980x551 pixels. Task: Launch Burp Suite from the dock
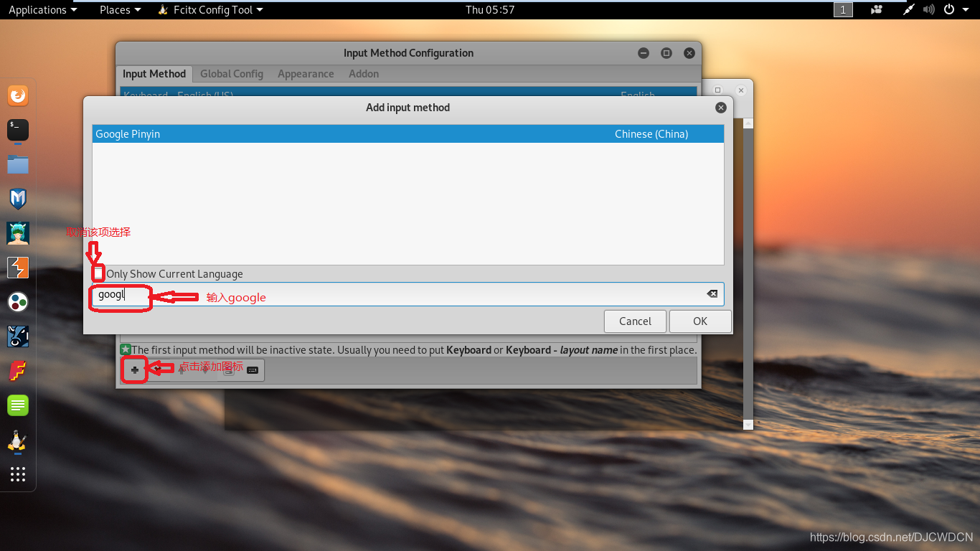18,268
